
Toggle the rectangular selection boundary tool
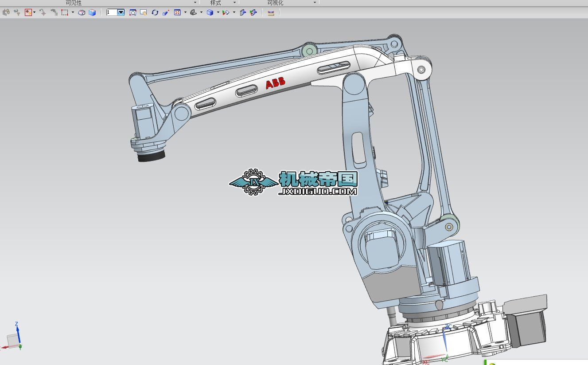65,12
